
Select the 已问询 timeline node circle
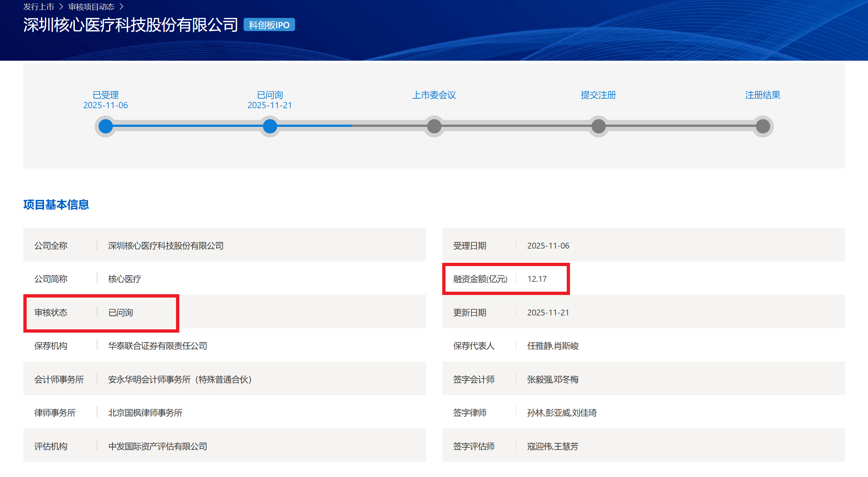(x=270, y=126)
